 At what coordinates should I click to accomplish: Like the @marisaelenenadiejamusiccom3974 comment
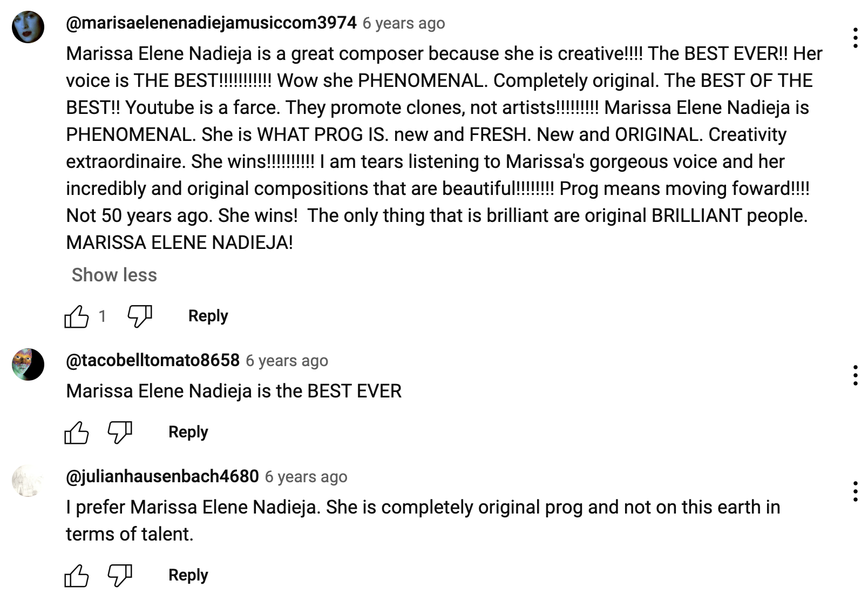(x=77, y=316)
